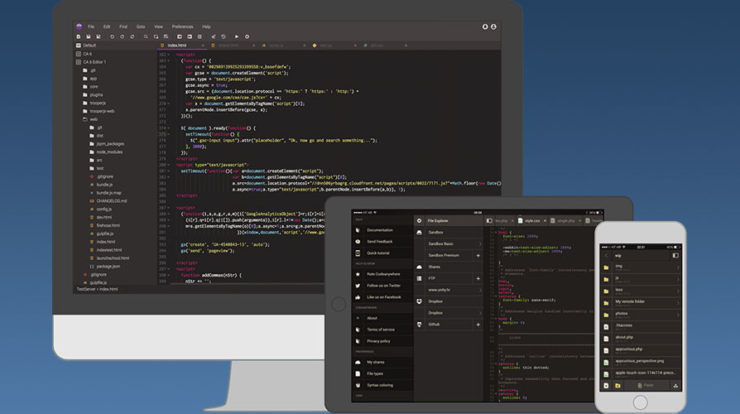Click the play run icon in desktop toolbar

point(236,36)
